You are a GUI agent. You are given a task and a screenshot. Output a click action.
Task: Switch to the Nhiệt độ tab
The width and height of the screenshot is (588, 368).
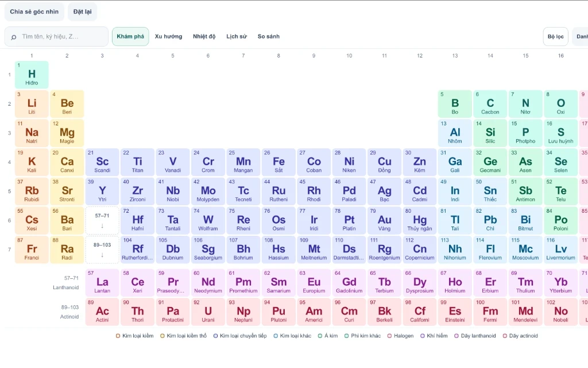204,36
